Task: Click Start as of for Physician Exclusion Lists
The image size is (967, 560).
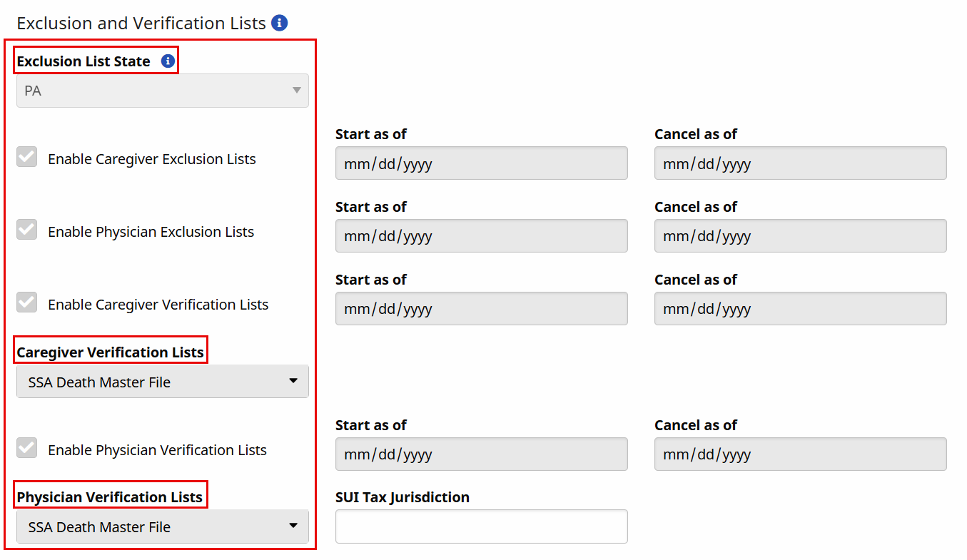Action: point(481,236)
